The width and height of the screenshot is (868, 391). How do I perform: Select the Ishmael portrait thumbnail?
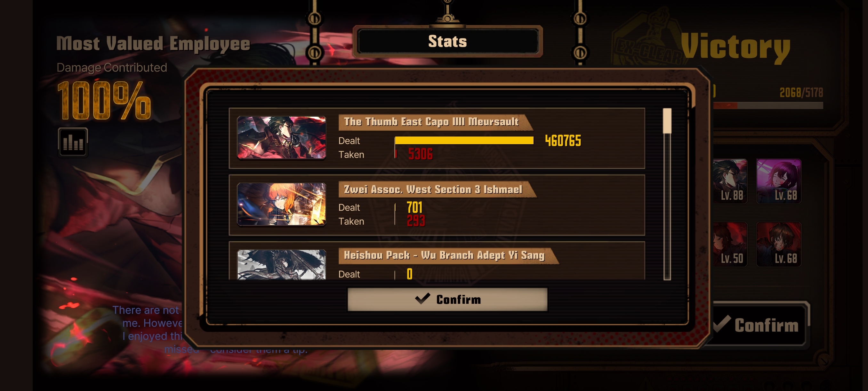pyautogui.click(x=281, y=204)
